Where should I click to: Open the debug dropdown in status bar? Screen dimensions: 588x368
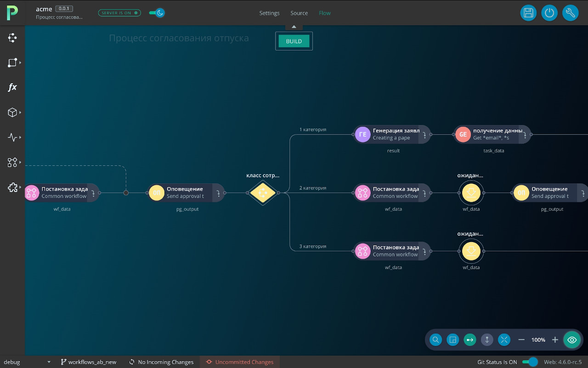[x=27, y=362]
